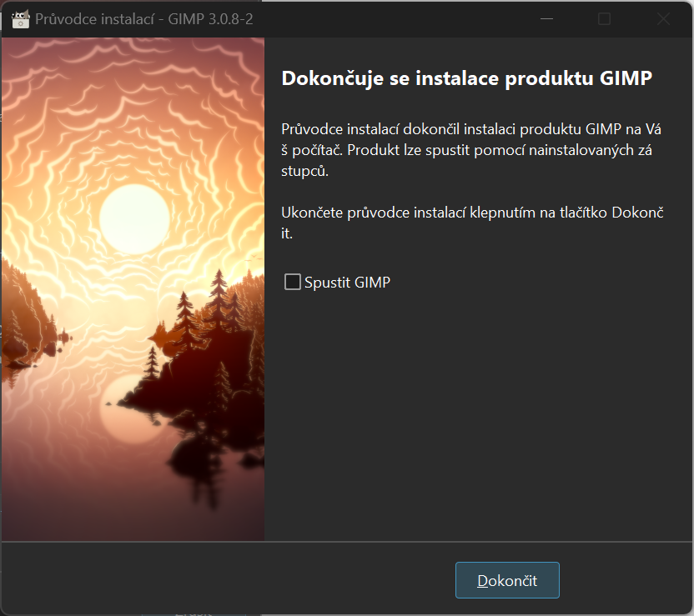Click the title text Průvodce instalací - GIMP 3.0.8-2
694x616 pixels.
click(143, 19)
